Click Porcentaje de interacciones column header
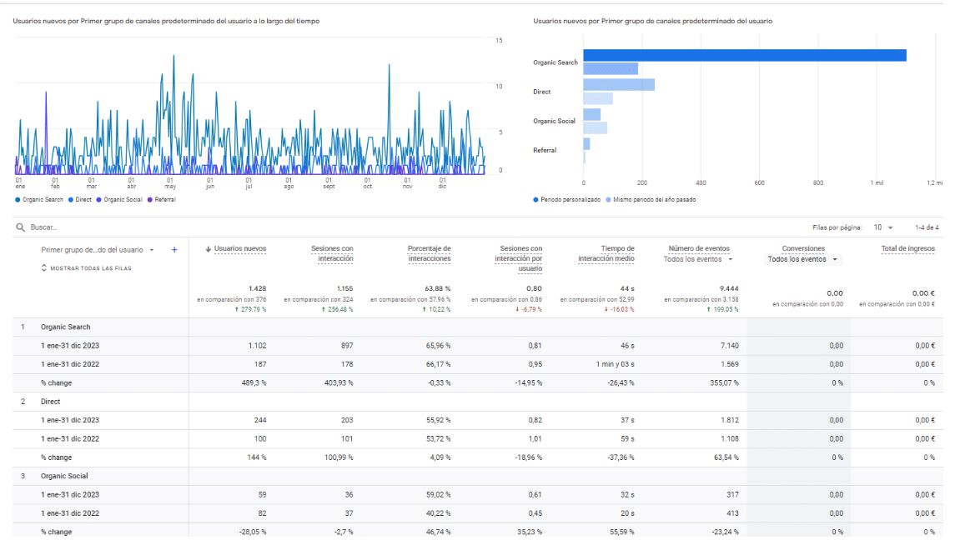955x560 pixels. (x=429, y=253)
